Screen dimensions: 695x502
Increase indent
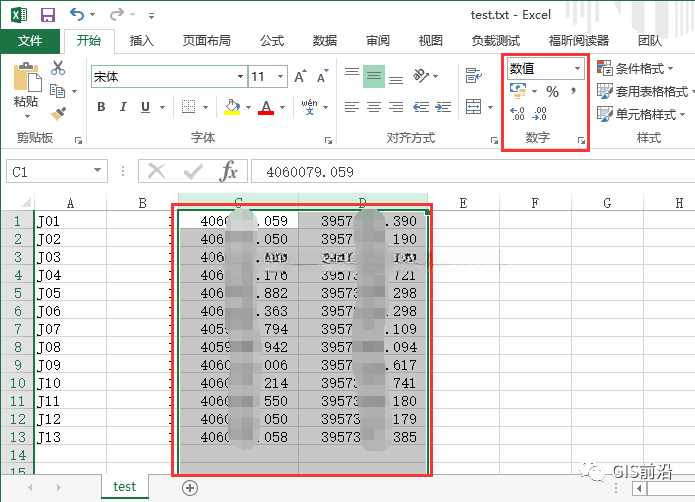(x=443, y=107)
